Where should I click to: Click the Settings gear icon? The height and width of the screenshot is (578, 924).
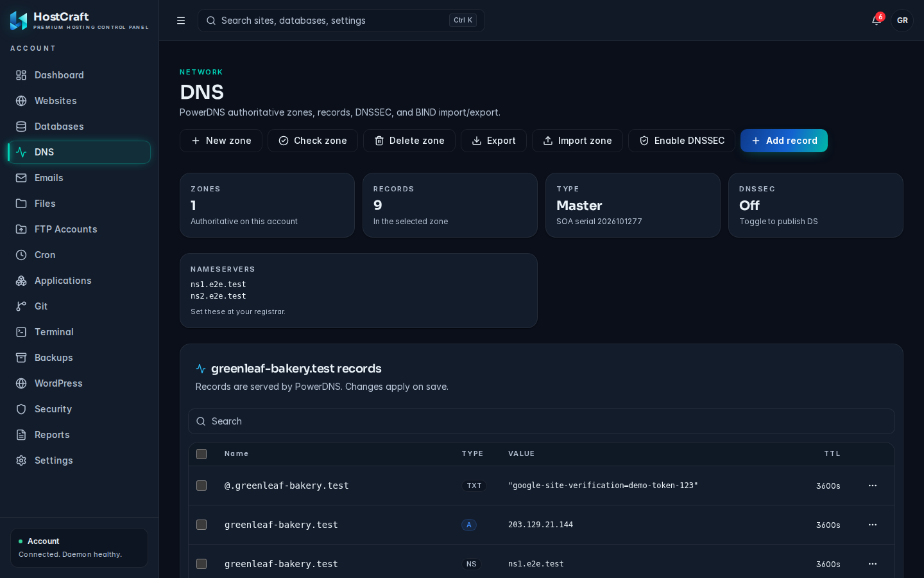[x=21, y=460]
